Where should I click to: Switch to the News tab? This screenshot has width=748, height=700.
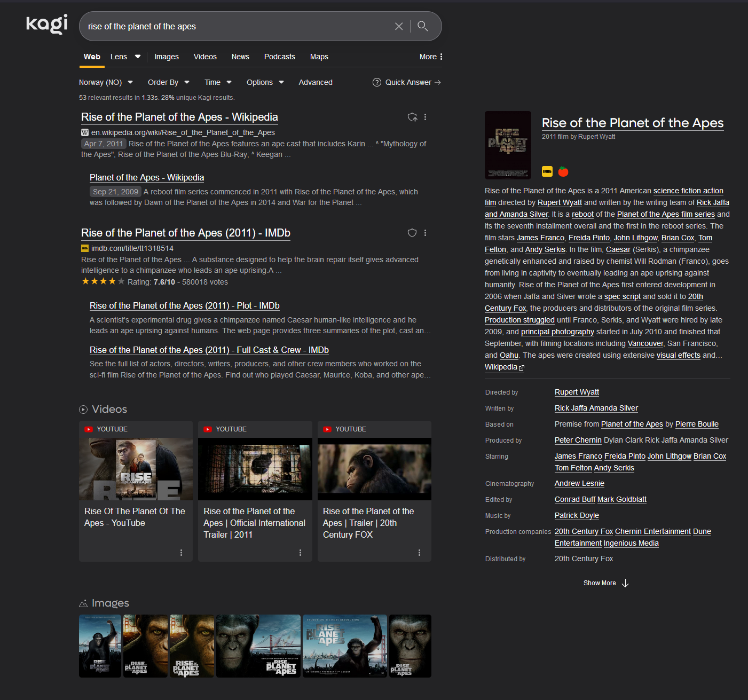pos(240,57)
